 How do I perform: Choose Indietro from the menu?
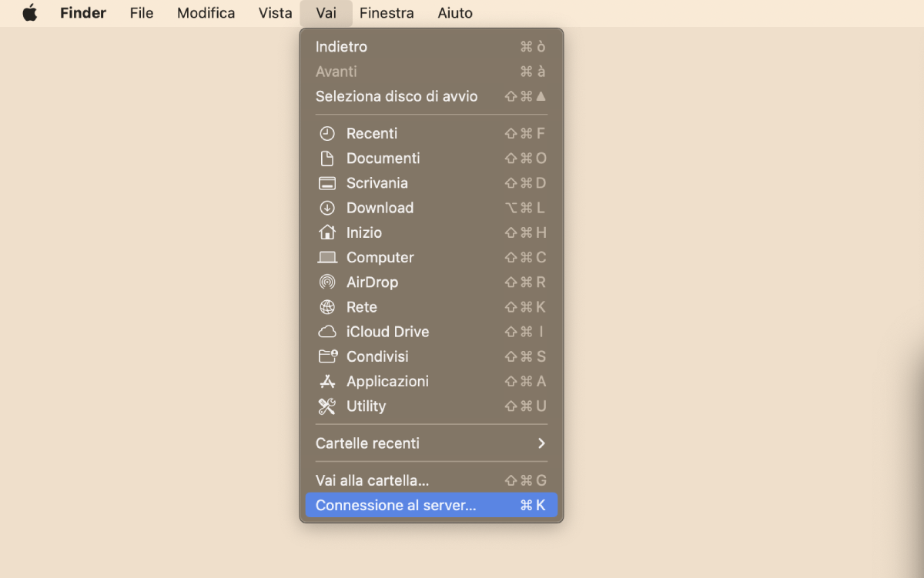431,47
